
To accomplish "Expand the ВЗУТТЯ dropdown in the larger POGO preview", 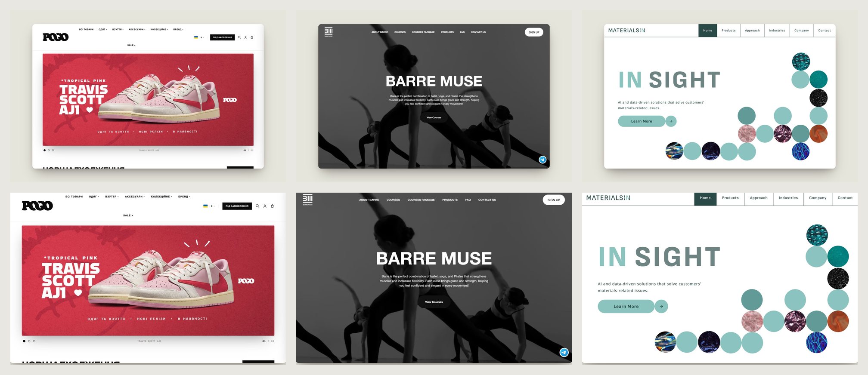I will coord(112,197).
